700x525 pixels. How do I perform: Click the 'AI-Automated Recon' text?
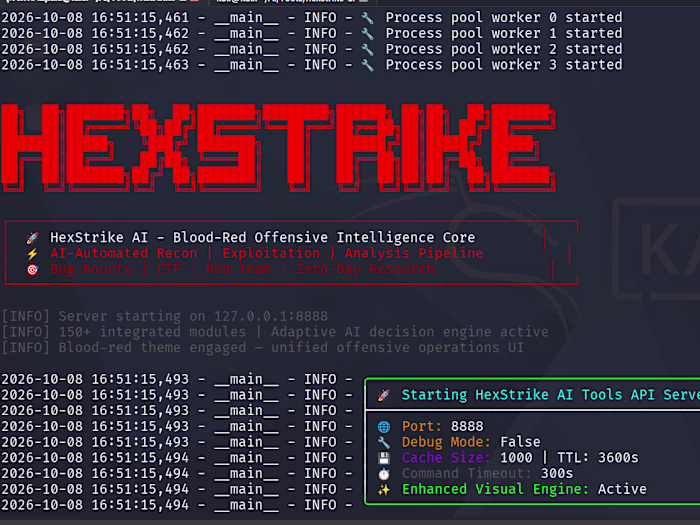[123, 254]
